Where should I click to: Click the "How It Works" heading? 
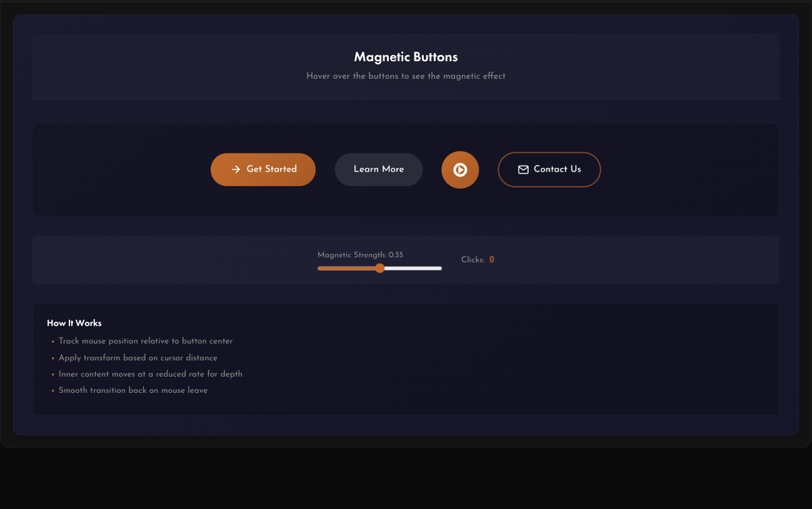pos(74,323)
